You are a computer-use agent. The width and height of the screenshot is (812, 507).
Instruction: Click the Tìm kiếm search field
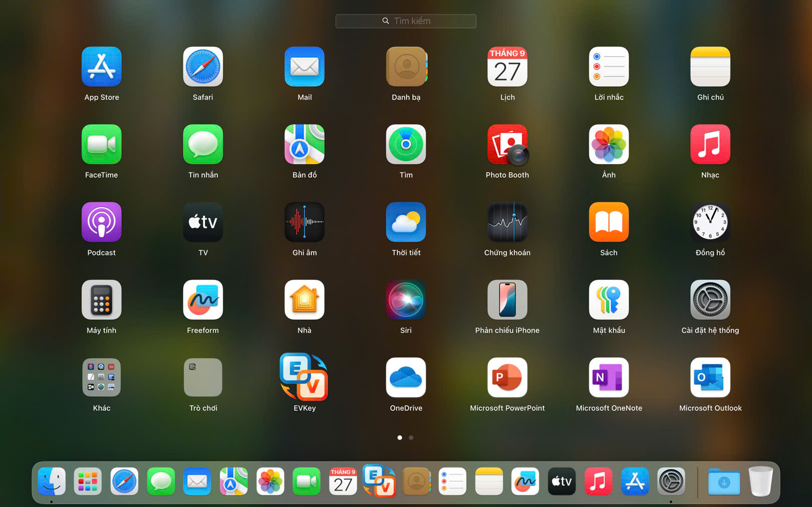[406, 21]
